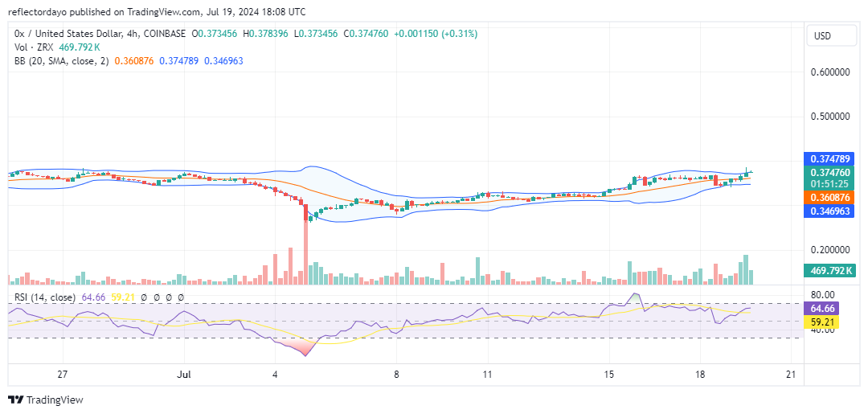Click the BB upper value 0.374789 in legend
This screenshot has height=414, width=868.
coord(178,61)
